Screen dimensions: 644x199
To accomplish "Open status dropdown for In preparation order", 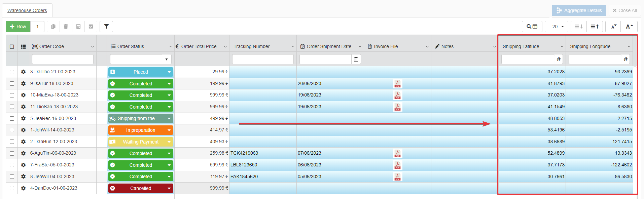I will pyautogui.click(x=169, y=130).
